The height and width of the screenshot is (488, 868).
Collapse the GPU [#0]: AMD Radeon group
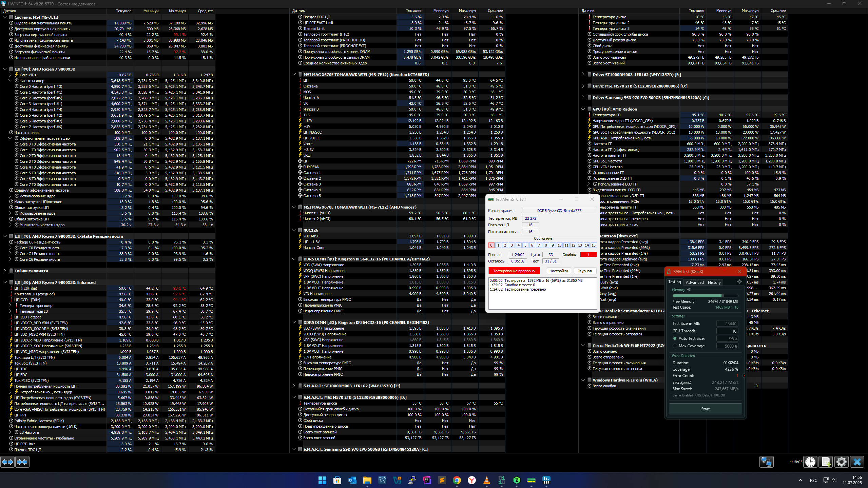[x=583, y=109]
